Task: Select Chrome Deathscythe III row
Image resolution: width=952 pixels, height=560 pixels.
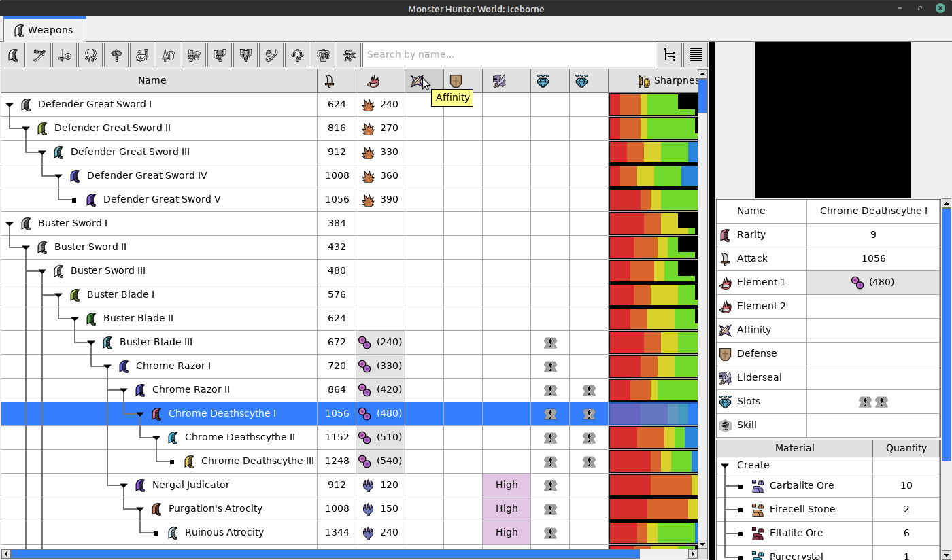Action: (x=349, y=461)
